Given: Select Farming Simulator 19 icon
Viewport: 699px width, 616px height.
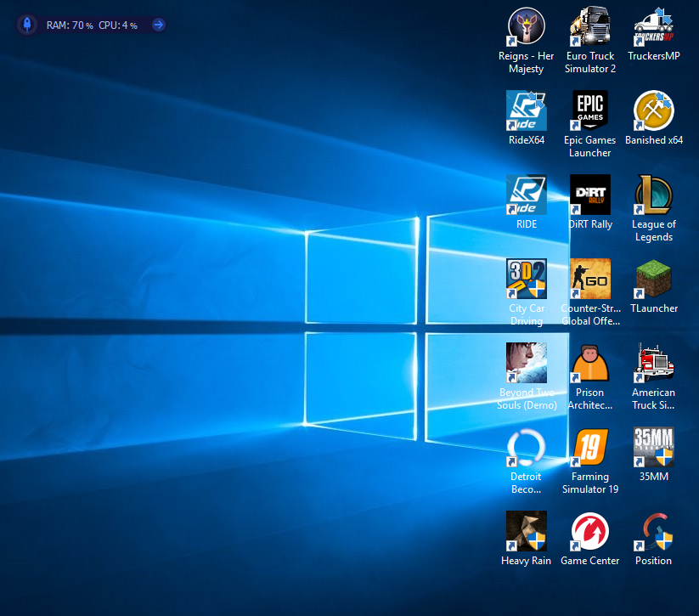Looking at the screenshot, I should tap(590, 447).
